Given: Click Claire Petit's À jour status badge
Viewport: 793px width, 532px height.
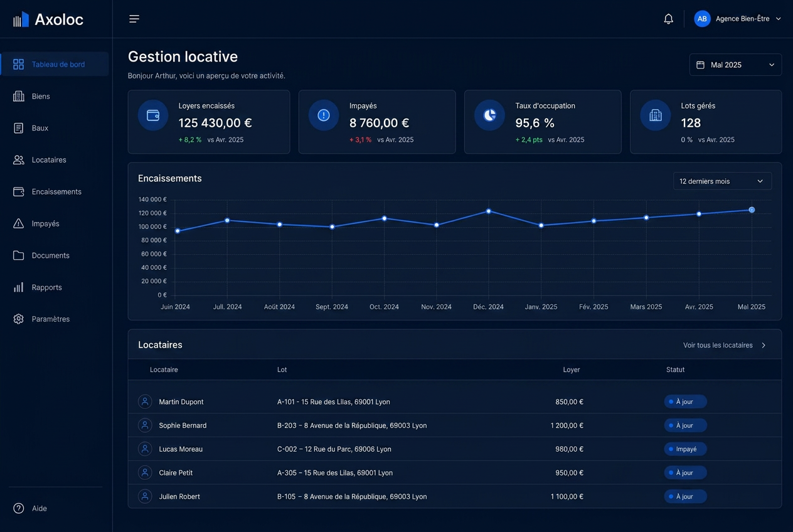Looking at the screenshot, I should tap(685, 472).
